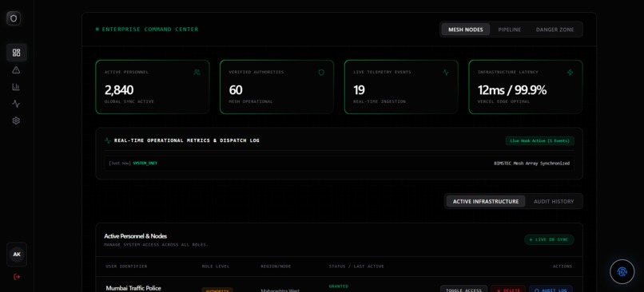
Task: Click the Infrastructure Latency 12ms / 99.9% card
Action: 525,87
